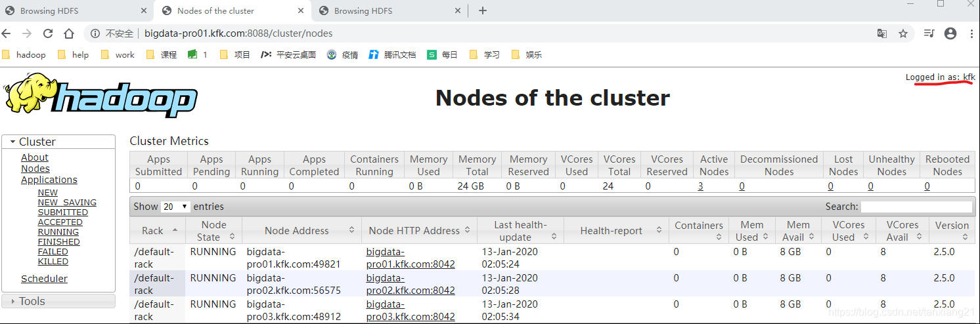Screen dimensions: 980x324
Task: Sort table by Node Address column
Action: [301, 230]
